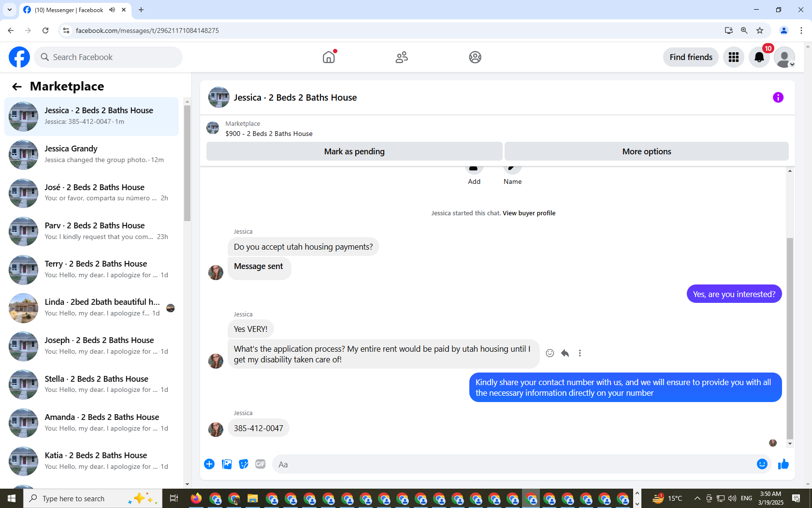Viewport: 812px width, 508px height.
Task: Open Firefox from the taskbar
Action: pos(196,498)
